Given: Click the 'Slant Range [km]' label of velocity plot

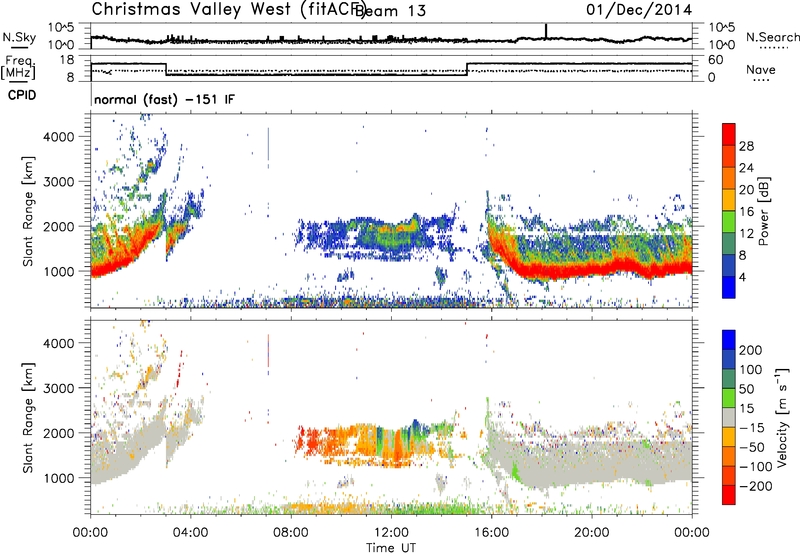Looking at the screenshot, I should pyautogui.click(x=28, y=418).
